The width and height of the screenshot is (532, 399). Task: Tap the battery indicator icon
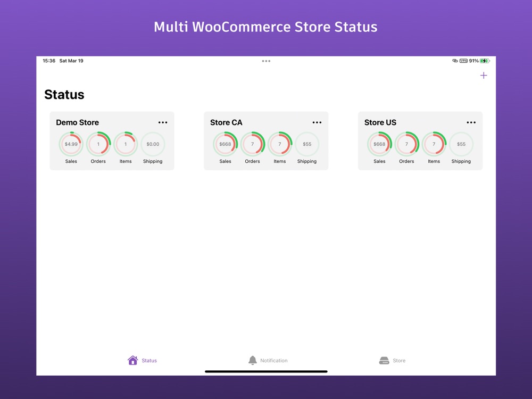(485, 61)
